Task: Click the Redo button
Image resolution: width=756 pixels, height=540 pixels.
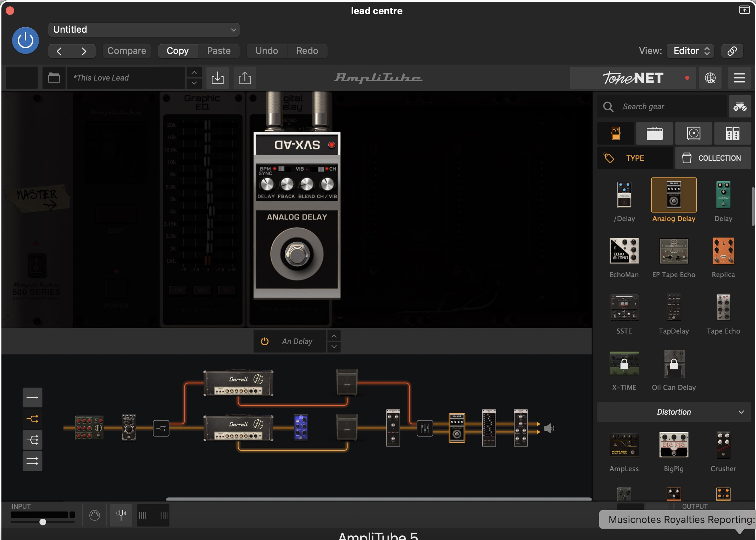Action: tap(307, 51)
